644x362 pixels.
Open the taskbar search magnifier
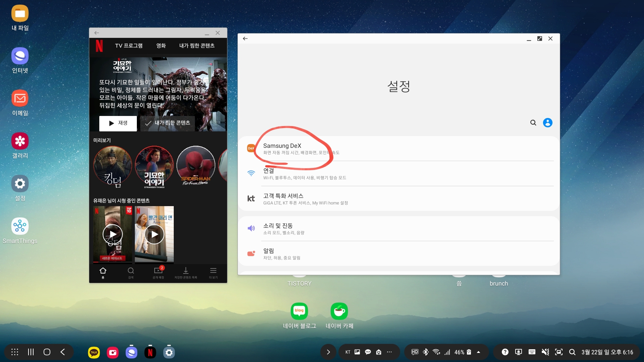tap(572, 352)
